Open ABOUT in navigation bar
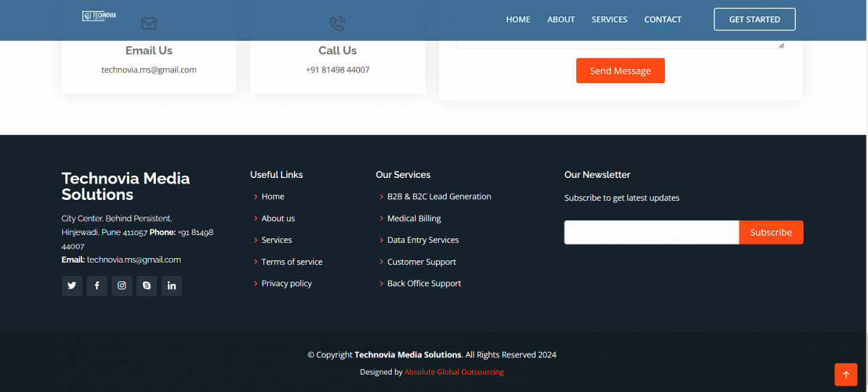The image size is (868, 392). [x=561, y=20]
